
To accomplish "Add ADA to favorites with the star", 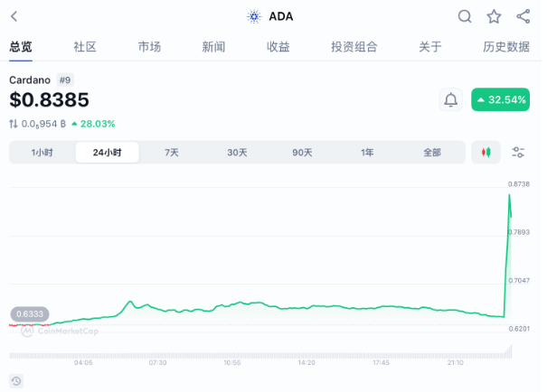I will 494,16.
